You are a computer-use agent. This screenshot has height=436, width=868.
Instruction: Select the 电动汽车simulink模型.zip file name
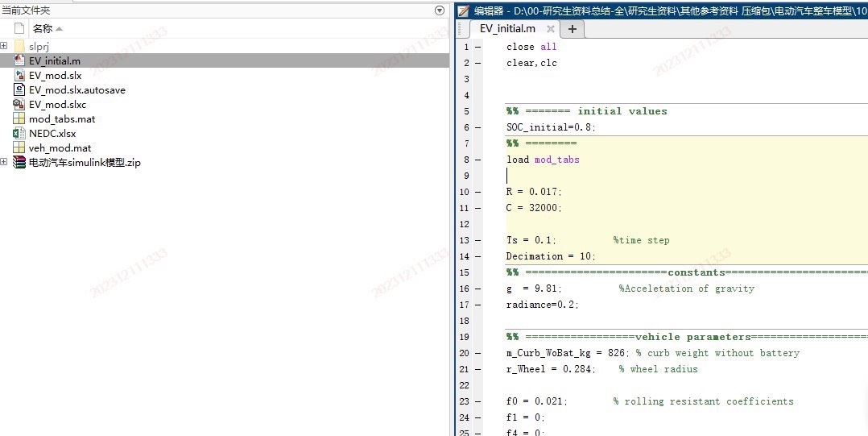click(85, 162)
